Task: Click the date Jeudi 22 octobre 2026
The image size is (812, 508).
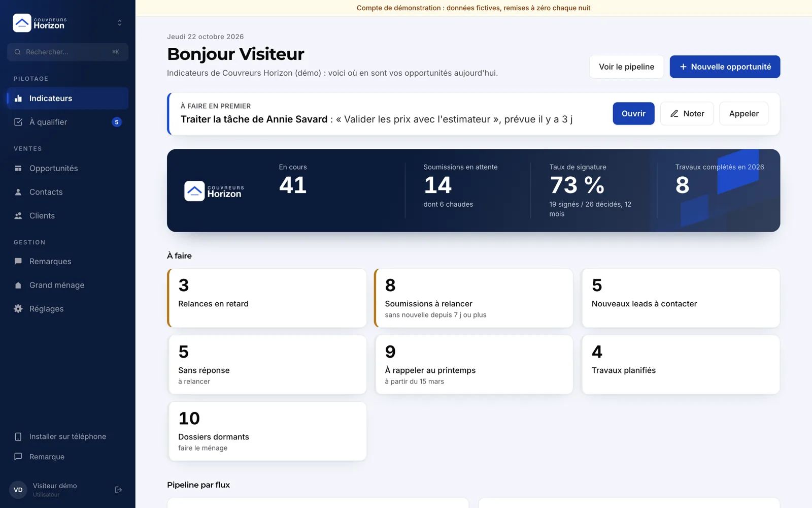Action: click(x=206, y=37)
